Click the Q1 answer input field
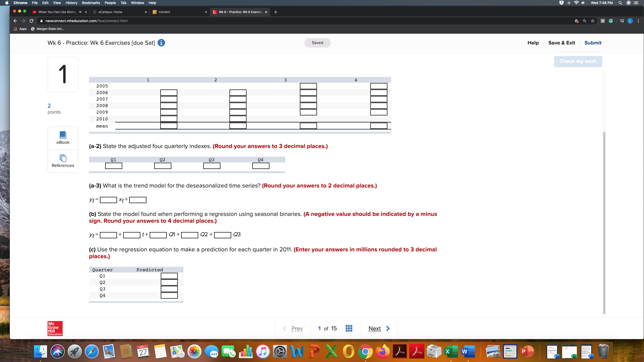 click(113, 166)
